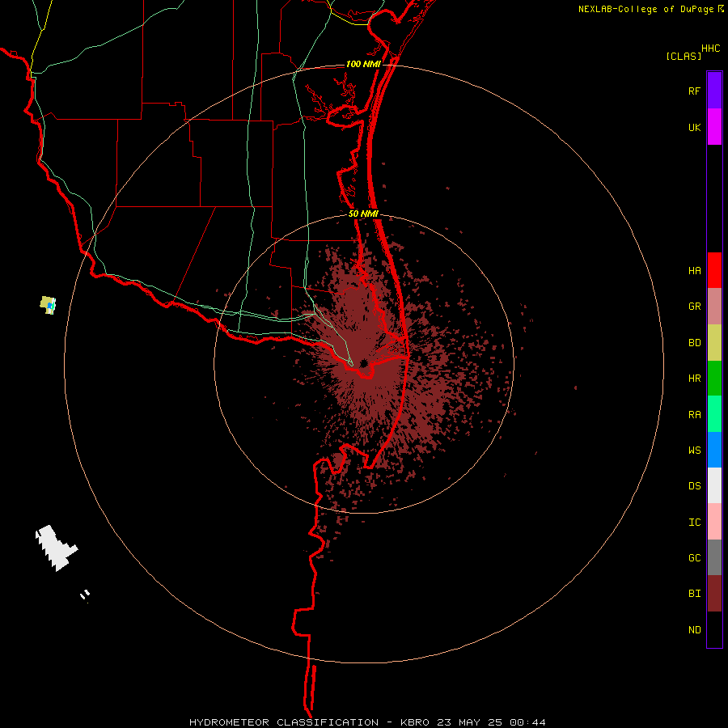Viewport: 728px width, 728px height.
Task: Click the 'UK' legend label
Action: point(694,127)
